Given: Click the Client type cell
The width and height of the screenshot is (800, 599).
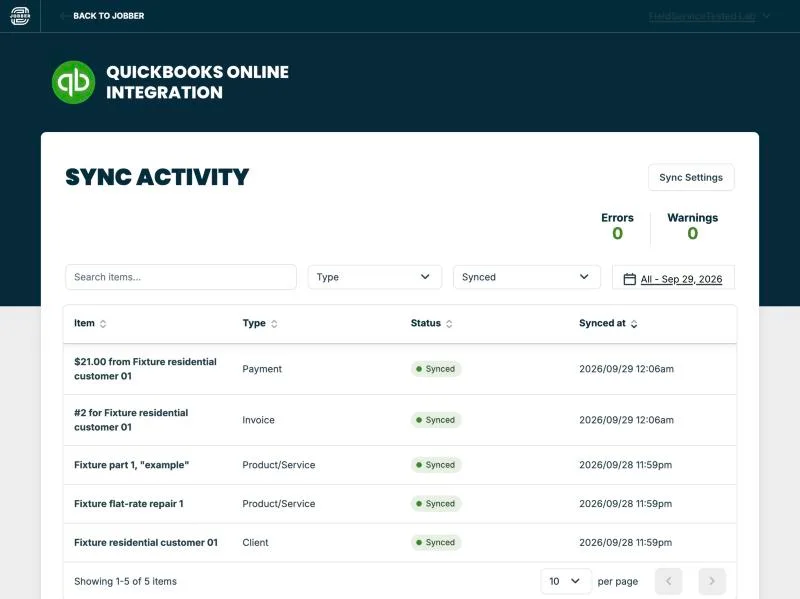Looking at the screenshot, I should point(255,542).
